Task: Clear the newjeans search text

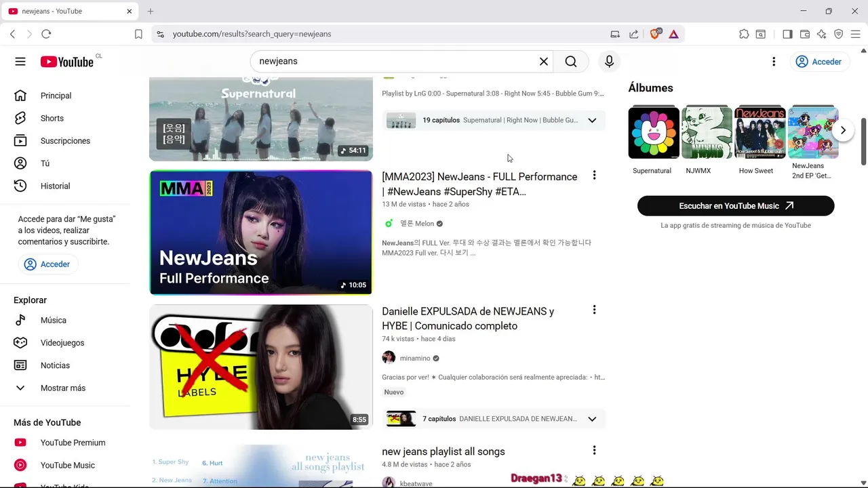Action: point(544,62)
